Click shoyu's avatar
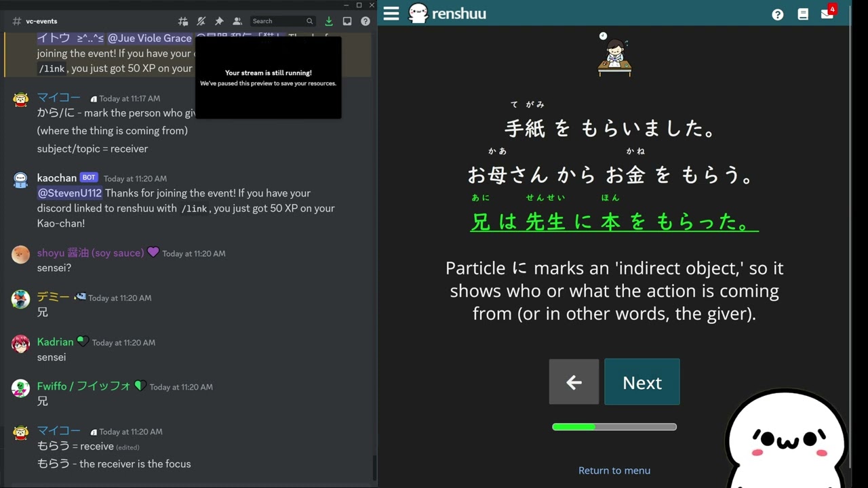The image size is (868, 488). (x=21, y=255)
